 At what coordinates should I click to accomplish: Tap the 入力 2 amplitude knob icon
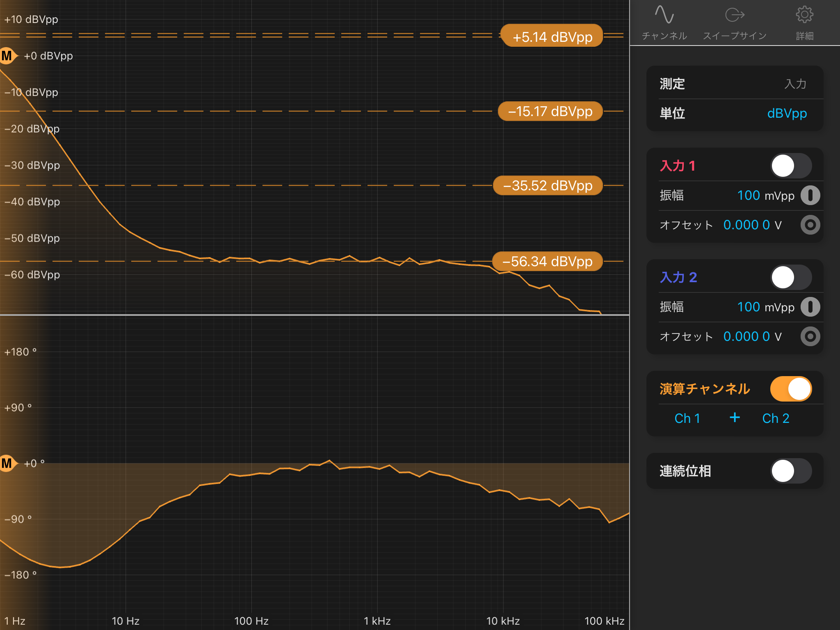[x=810, y=307]
